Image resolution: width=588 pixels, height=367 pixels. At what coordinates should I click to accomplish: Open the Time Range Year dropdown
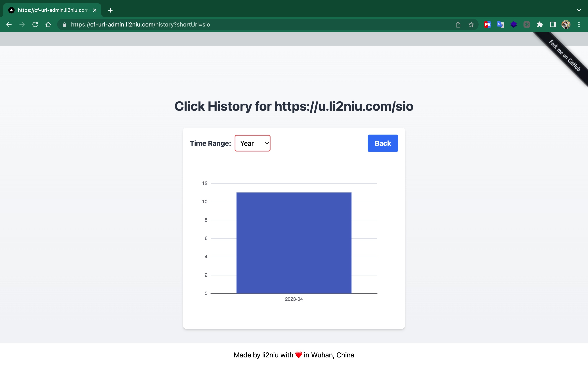252,143
